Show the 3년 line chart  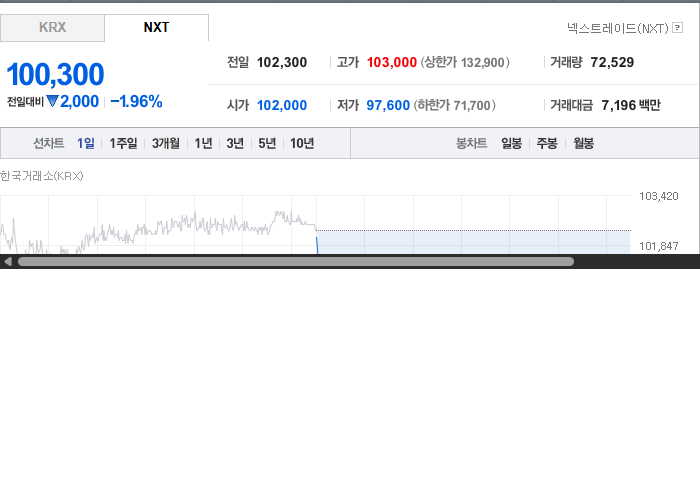[235, 143]
